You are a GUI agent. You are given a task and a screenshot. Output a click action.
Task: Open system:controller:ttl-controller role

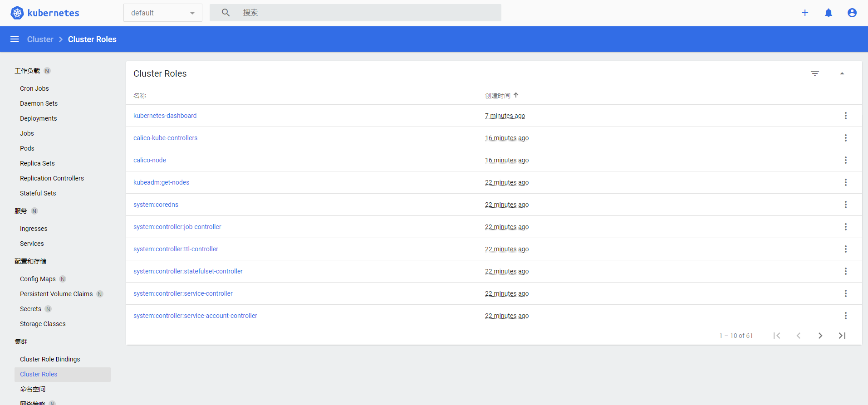pos(176,249)
